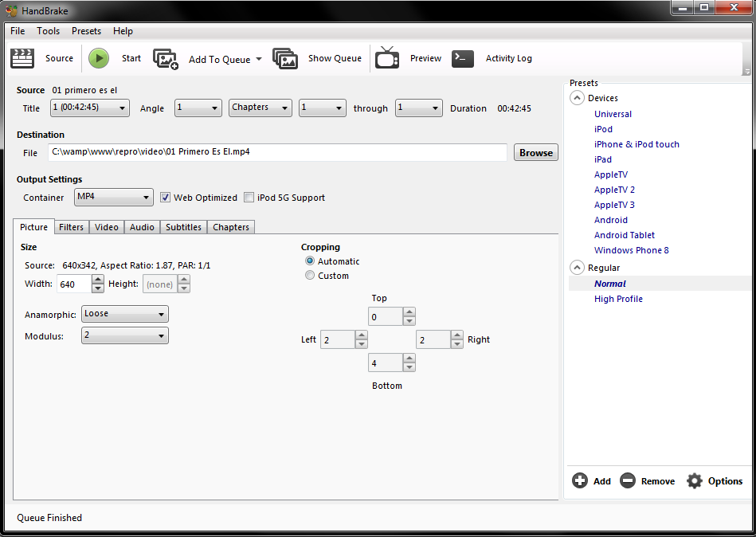Click the Top crop value field
This screenshot has height=537, width=756.
pos(385,317)
